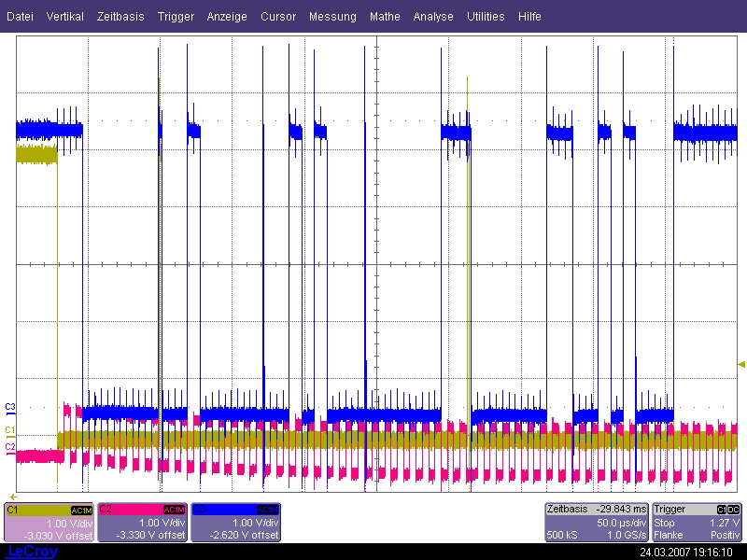747x560 pixels.
Task: Click the trigger source C1 DC badge
Action: (x=728, y=510)
